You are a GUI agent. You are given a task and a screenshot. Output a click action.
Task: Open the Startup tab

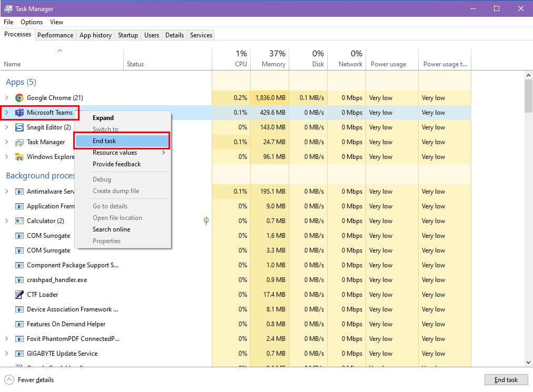coord(127,35)
